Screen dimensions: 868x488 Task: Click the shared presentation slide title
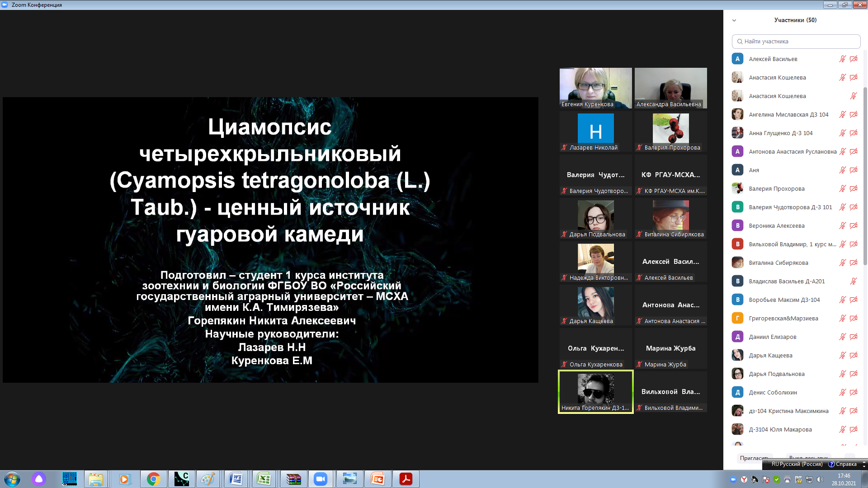(270, 180)
